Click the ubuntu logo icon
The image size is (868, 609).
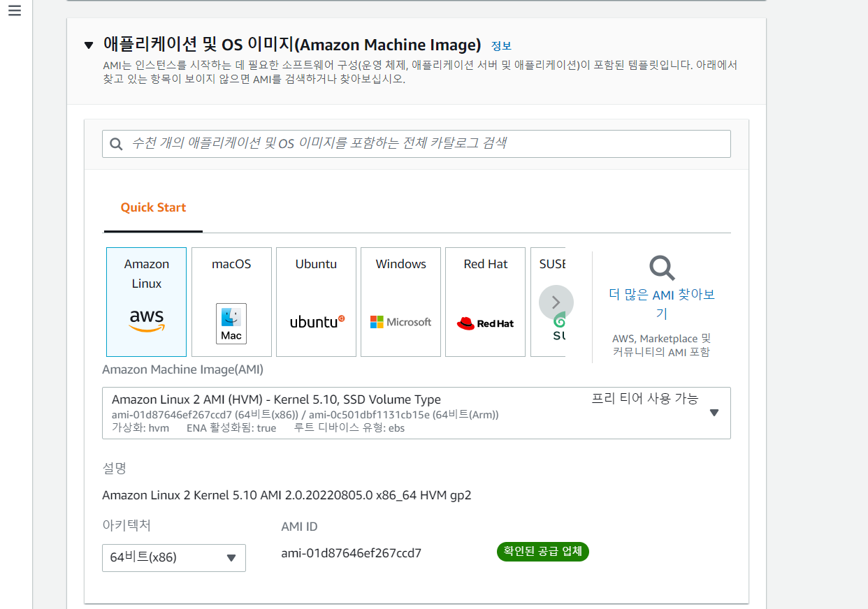[x=317, y=322]
